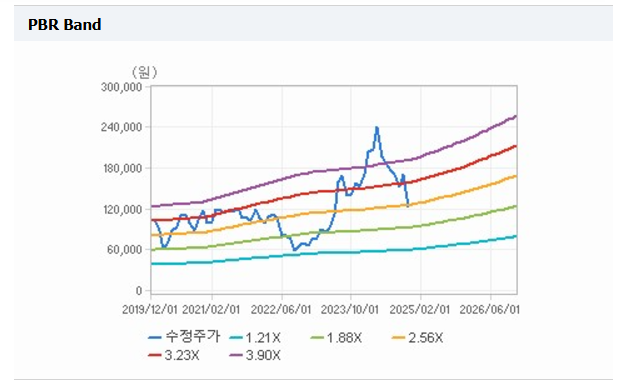Click the 2026/06/01 x-axis date
This screenshot has width=622, height=389.
490,309
